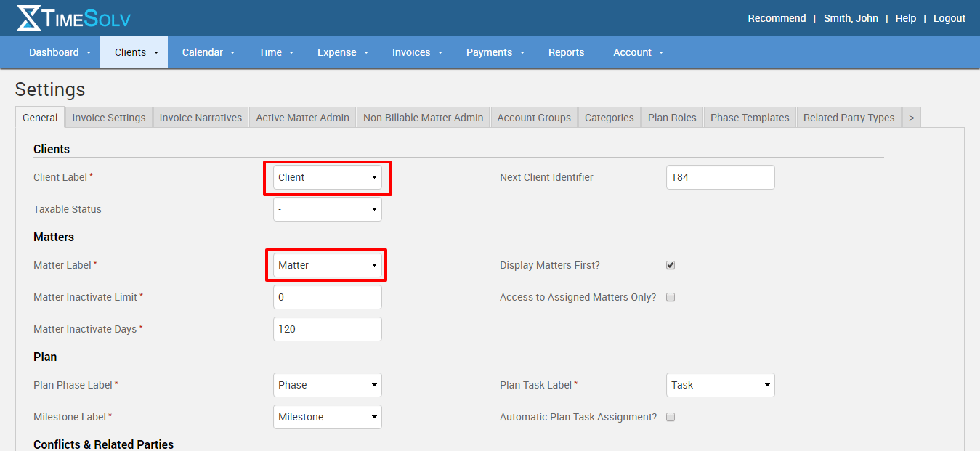Go to the Reports page
The height and width of the screenshot is (451, 980).
tap(566, 52)
